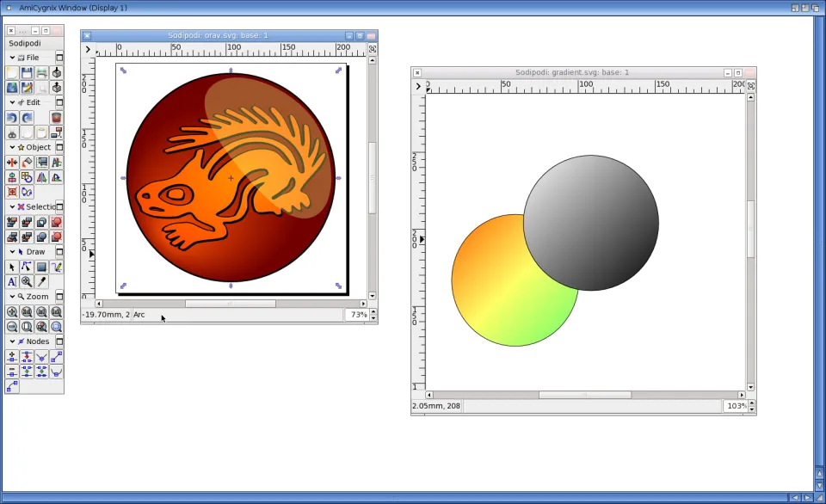
Task: Toggle the Draw section detach box
Action: 59,252
